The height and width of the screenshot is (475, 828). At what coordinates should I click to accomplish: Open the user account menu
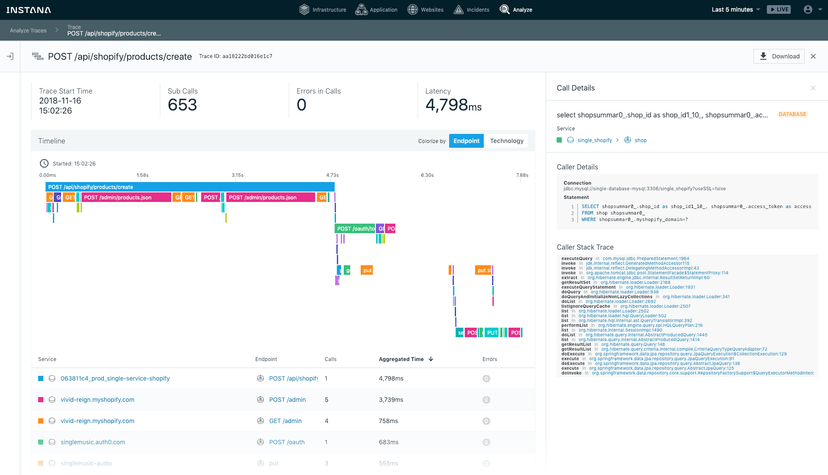coord(812,10)
